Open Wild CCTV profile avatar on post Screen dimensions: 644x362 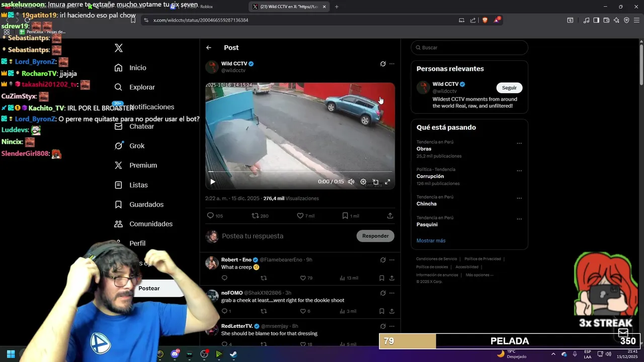click(212, 67)
